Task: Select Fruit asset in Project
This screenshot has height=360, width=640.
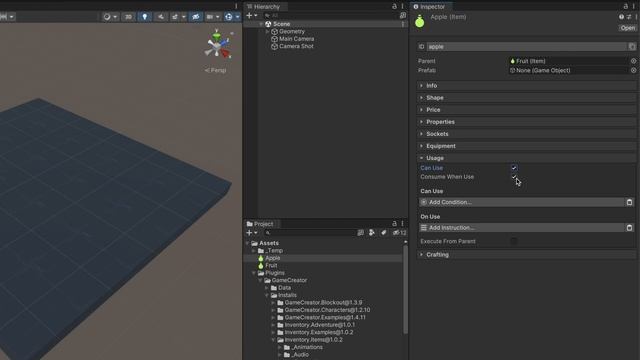Action: click(271, 265)
